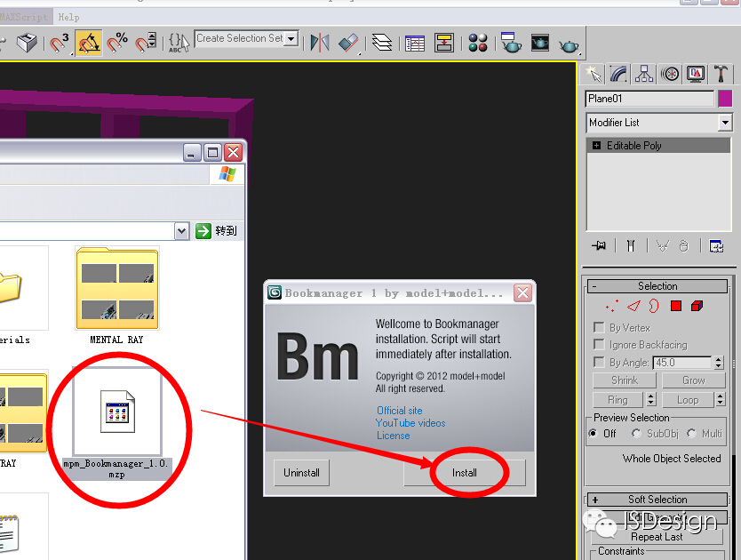Expand the Soft Selection rollout
The image size is (741, 560).
[x=657, y=500]
